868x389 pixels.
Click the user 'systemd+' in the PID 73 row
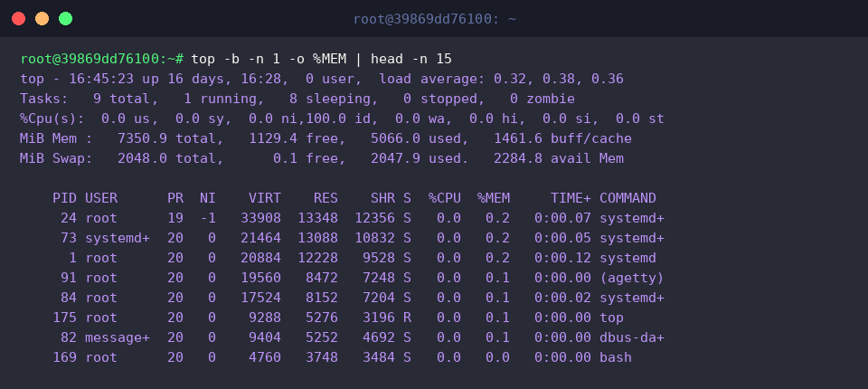click(117, 238)
